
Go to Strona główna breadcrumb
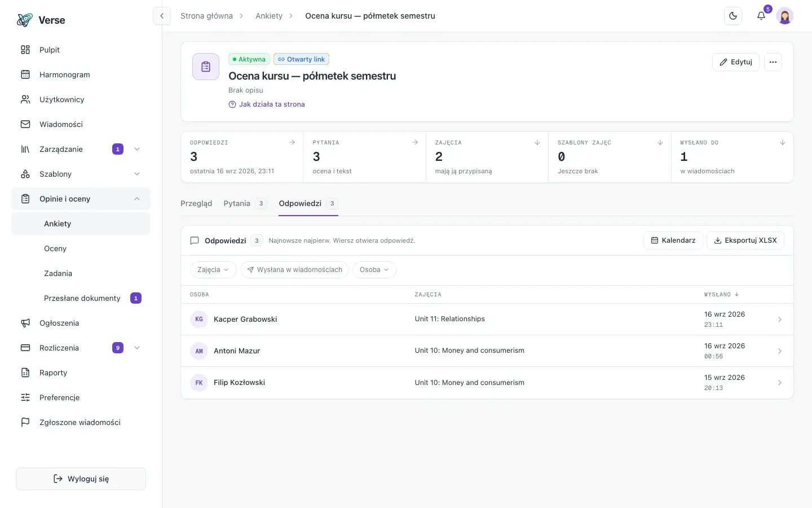pyautogui.click(x=206, y=16)
